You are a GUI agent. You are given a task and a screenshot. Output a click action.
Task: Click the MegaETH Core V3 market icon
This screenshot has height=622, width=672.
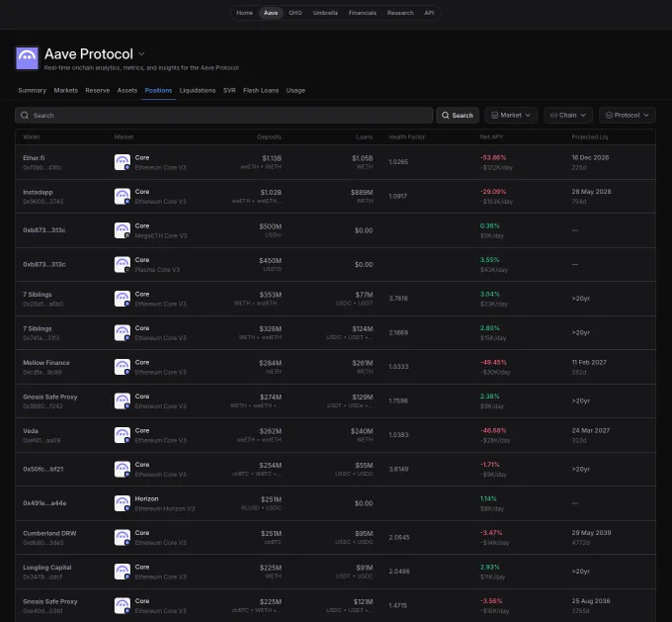click(x=123, y=230)
